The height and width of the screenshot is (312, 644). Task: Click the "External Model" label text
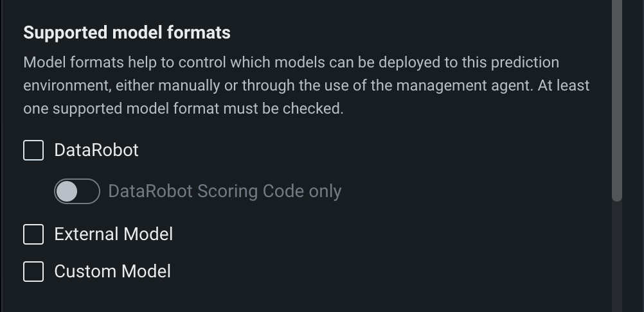(114, 234)
